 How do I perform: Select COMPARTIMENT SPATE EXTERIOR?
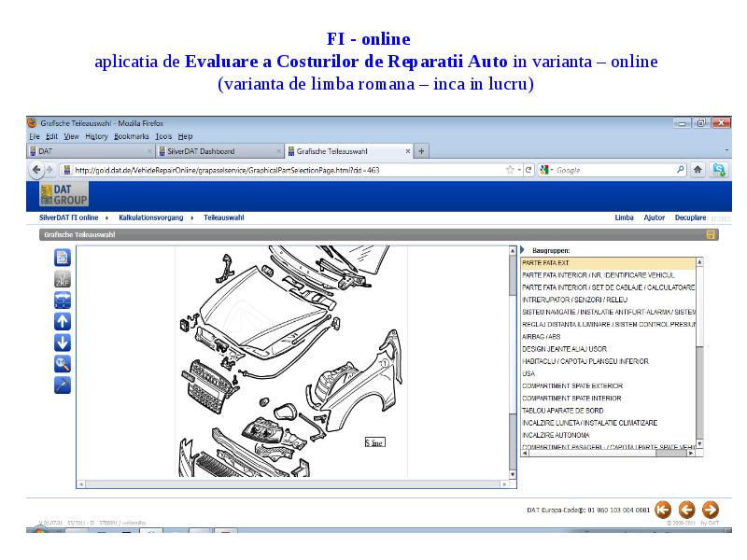pos(609,386)
